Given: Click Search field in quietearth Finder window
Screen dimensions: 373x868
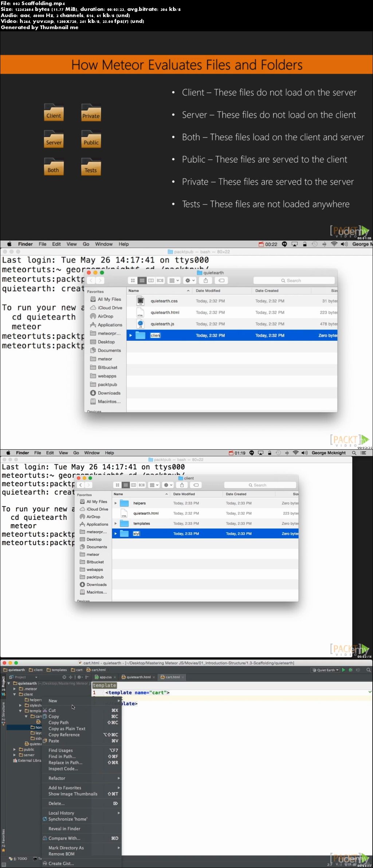Looking at the screenshot, I should tap(294, 280).
